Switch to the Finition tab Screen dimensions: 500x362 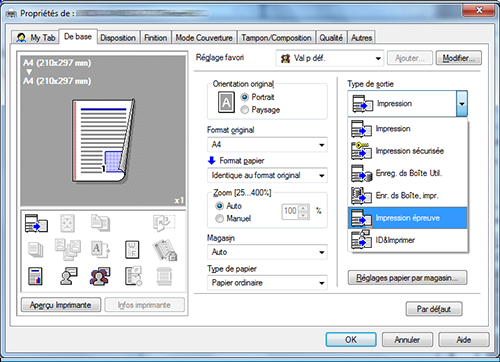pos(155,38)
